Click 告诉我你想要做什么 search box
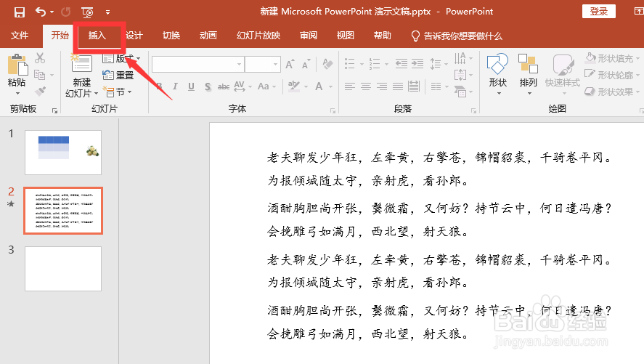Viewport: 644px width, 364px height. pyautogui.click(x=457, y=36)
